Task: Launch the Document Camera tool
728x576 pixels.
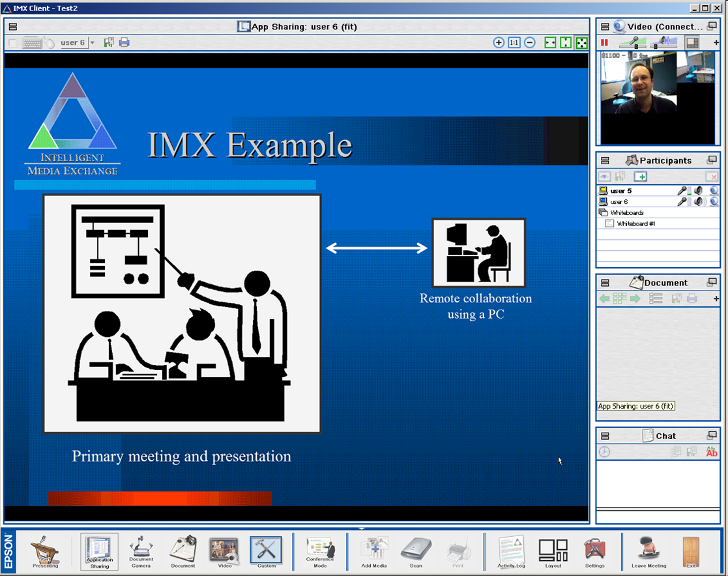Action: (x=141, y=551)
